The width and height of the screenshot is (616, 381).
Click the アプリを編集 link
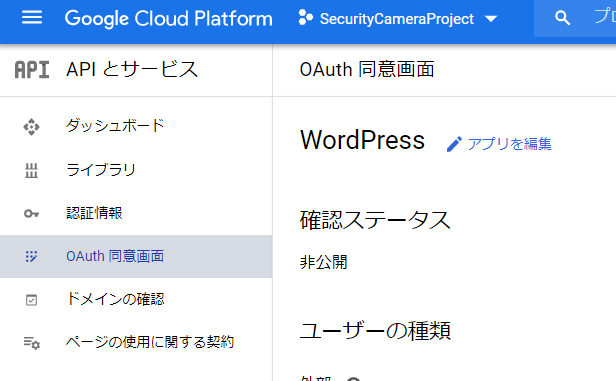coord(510,144)
